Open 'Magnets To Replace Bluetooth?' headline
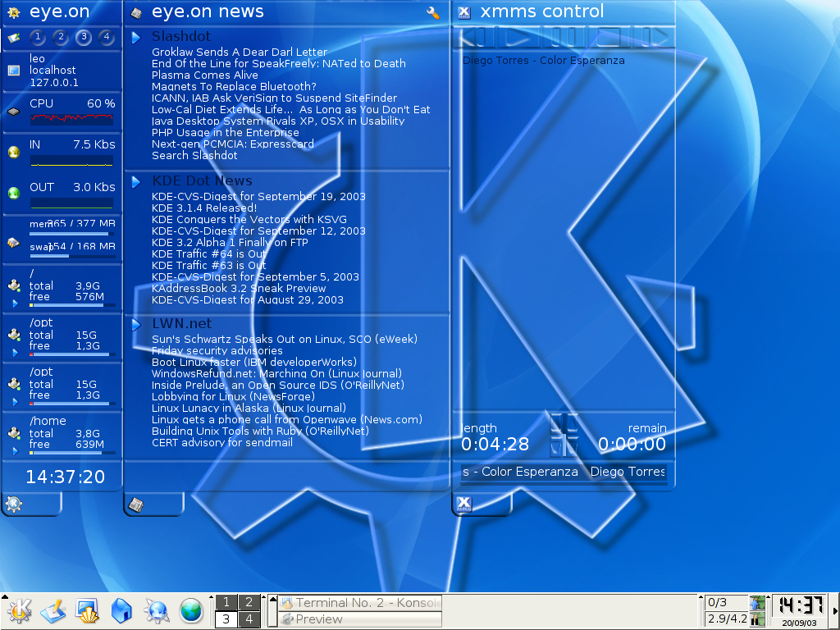The height and width of the screenshot is (630, 840). click(234, 86)
